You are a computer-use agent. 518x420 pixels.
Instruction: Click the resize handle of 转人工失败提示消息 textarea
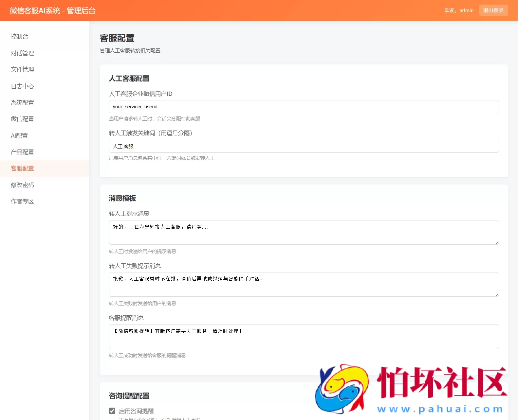click(497, 294)
